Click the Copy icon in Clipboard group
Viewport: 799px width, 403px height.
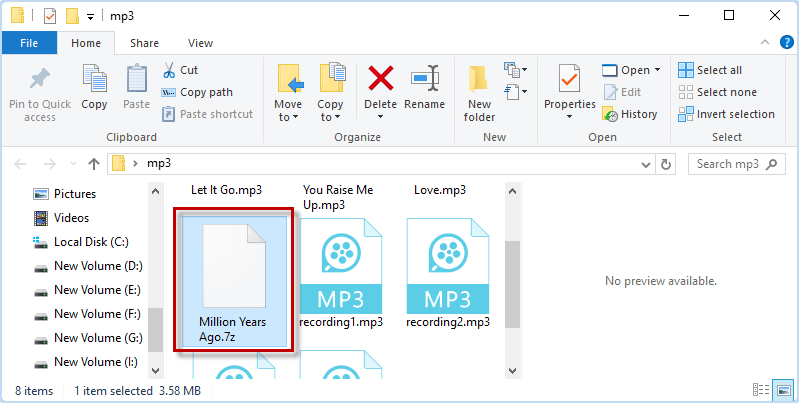[94, 79]
